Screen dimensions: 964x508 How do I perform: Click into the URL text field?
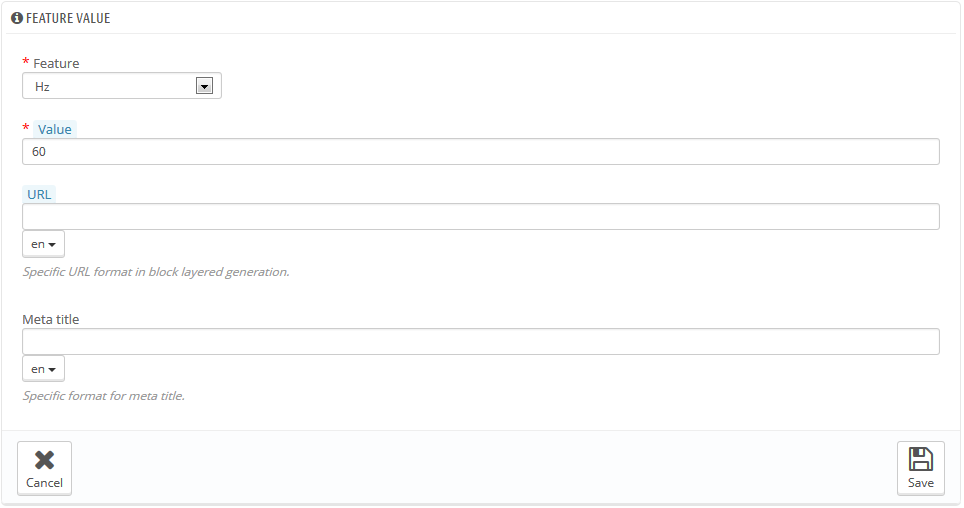480,217
